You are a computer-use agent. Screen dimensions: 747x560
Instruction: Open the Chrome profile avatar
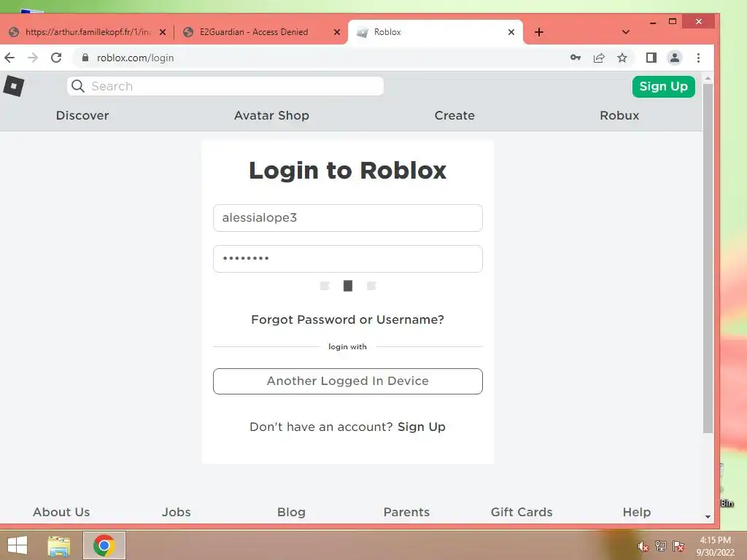(675, 58)
